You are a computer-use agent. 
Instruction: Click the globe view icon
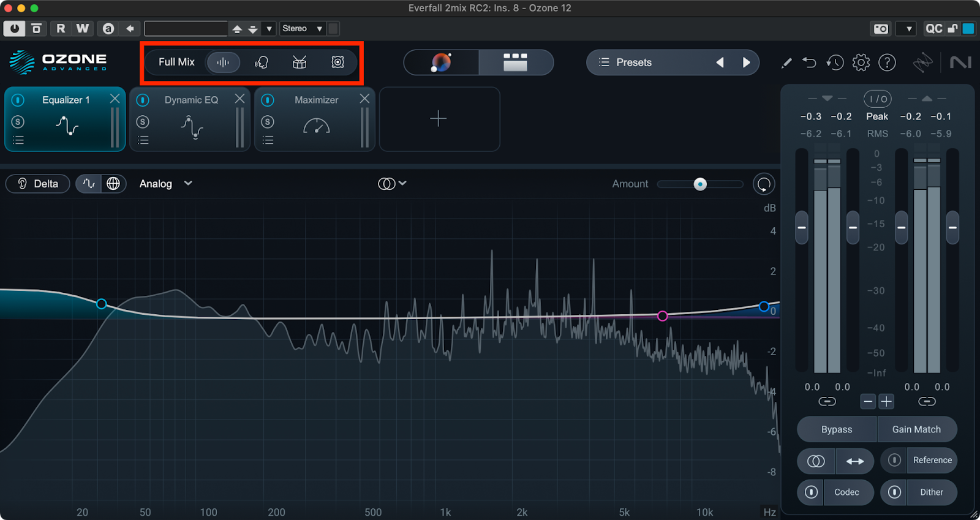(x=113, y=184)
